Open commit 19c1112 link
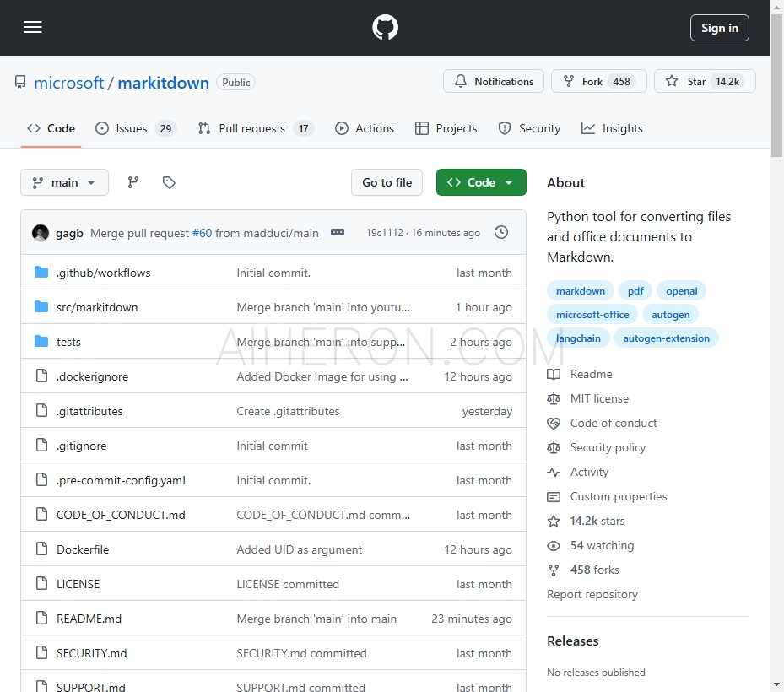The width and height of the screenshot is (784, 692). coord(385,233)
